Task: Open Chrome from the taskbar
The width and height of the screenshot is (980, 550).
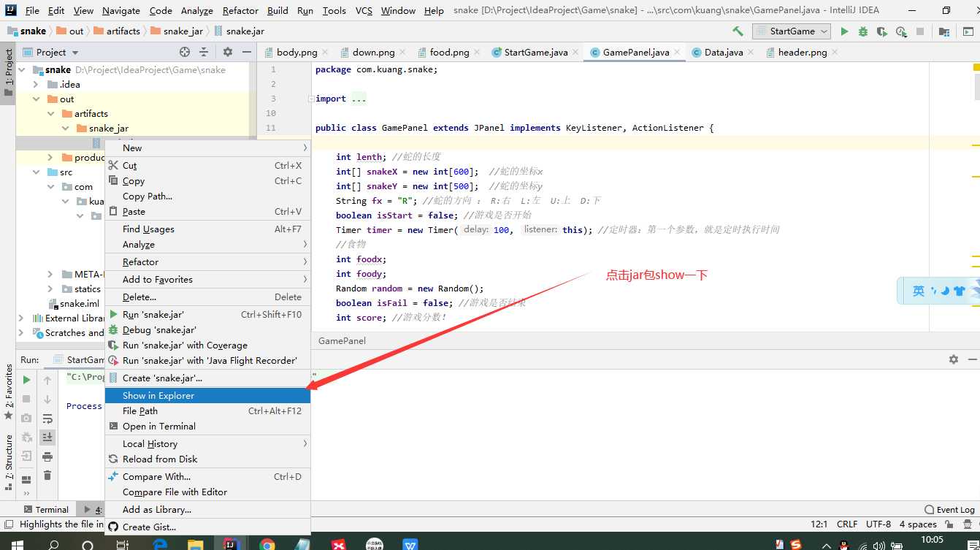Action: pyautogui.click(x=267, y=545)
